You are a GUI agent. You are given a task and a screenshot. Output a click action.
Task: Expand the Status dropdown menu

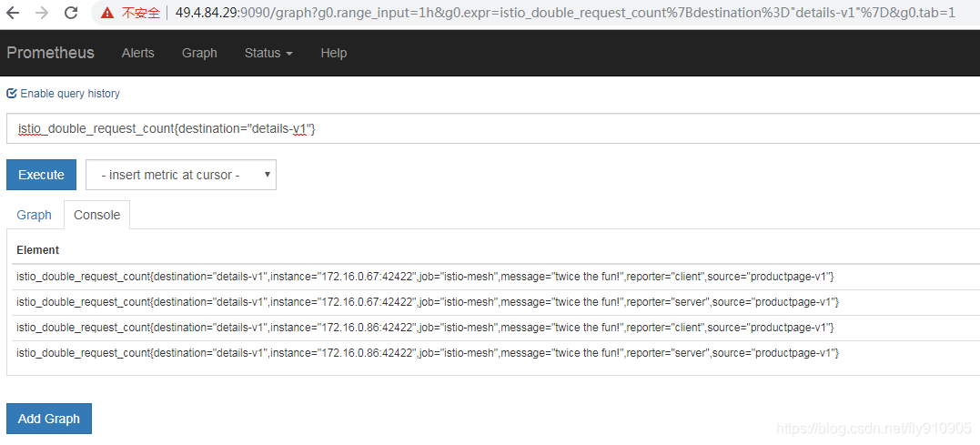(268, 53)
